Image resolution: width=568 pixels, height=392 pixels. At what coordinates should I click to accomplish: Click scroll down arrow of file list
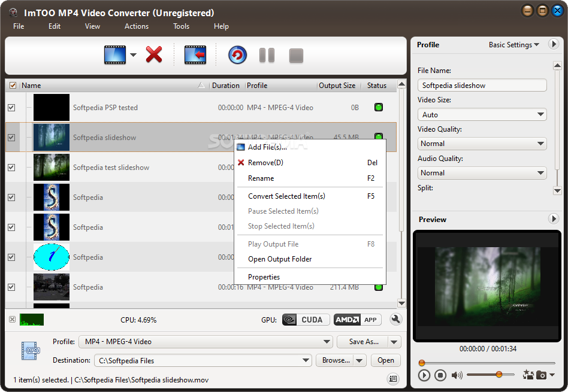401,303
